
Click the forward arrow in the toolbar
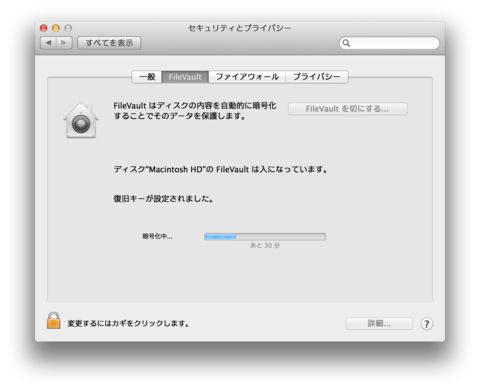[x=64, y=43]
